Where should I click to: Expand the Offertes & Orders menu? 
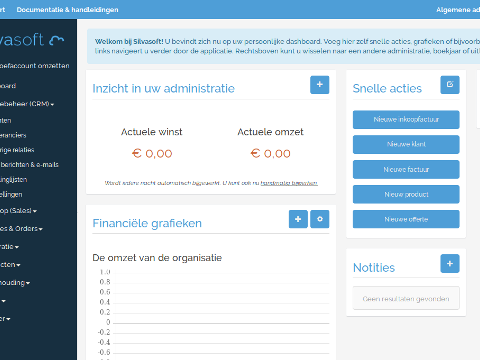21,229
